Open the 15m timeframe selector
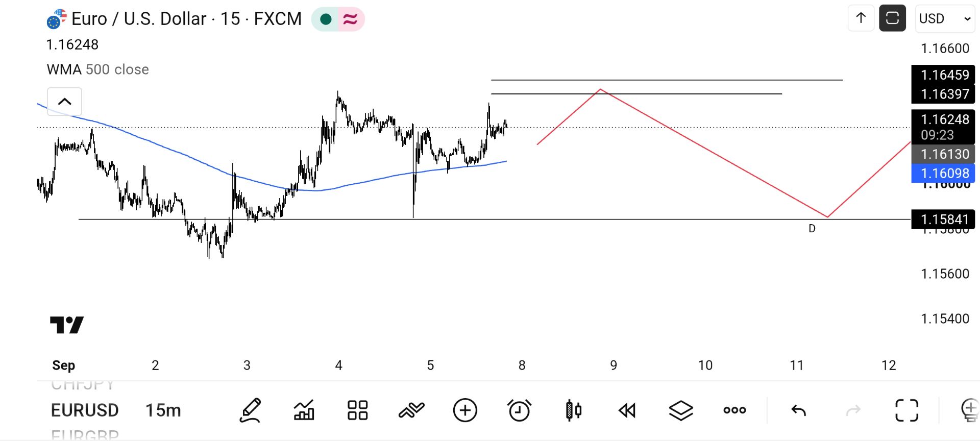This screenshot has height=441, width=980. (163, 410)
